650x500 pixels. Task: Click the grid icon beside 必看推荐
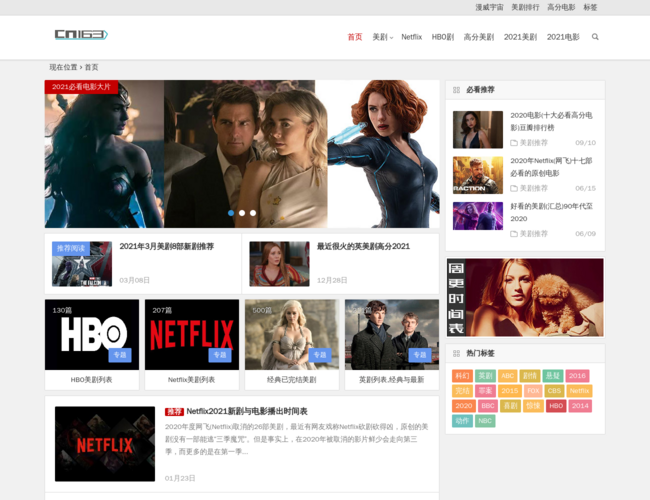(x=457, y=90)
